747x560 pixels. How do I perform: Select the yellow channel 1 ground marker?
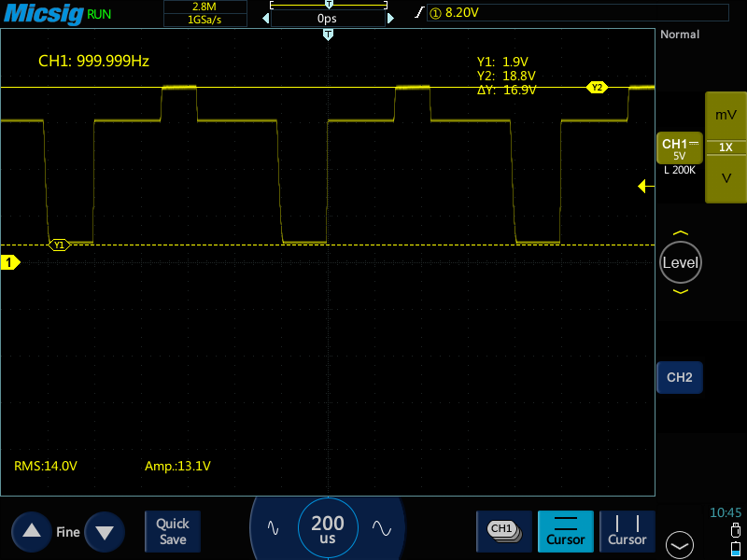(10, 262)
